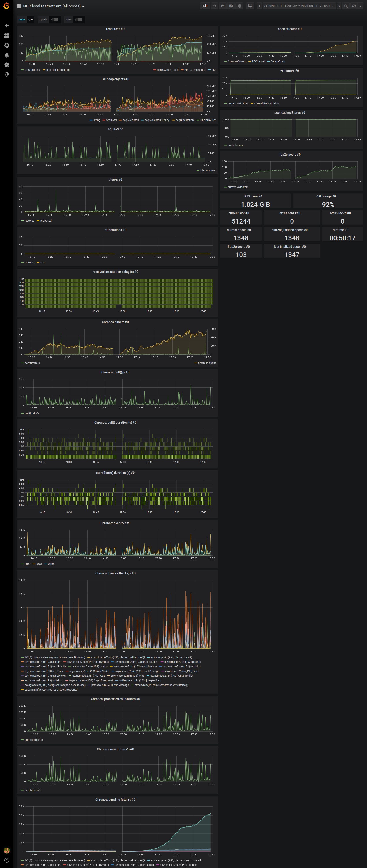367x868 pixels.
Task: Click the 'CPU usage #0' stat panel title
Action: point(326,196)
